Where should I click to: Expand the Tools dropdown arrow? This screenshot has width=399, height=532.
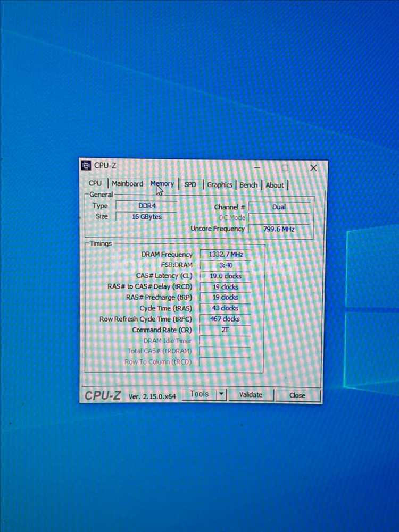click(x=221, y=394)
